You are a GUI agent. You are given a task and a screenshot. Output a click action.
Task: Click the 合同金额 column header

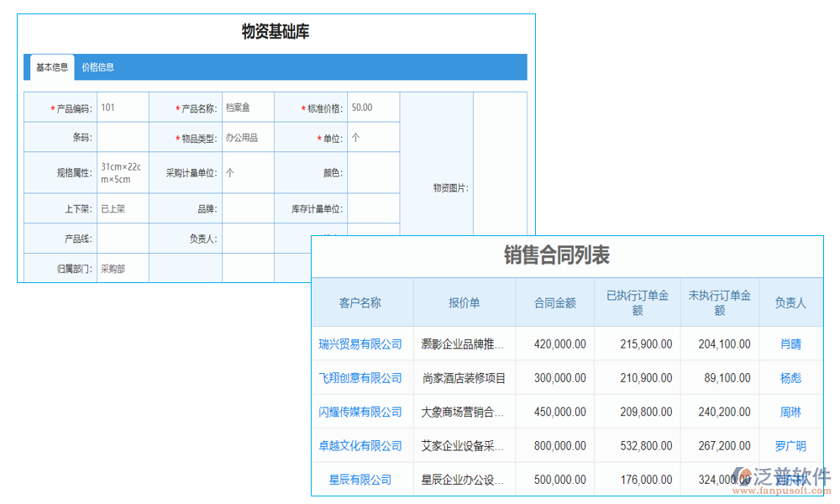tap(554, 302)
